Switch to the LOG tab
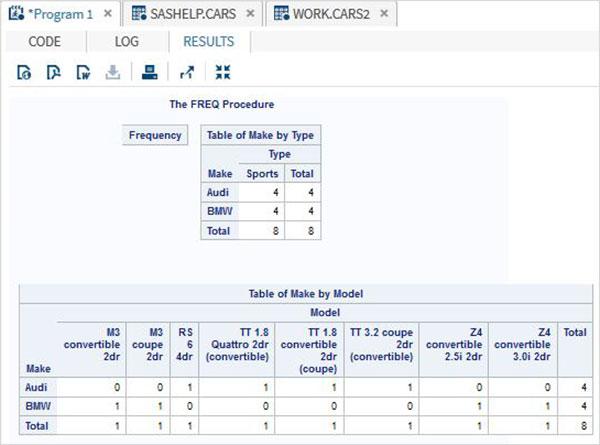Screen dimensions: 600x445 tap(127, 41)
